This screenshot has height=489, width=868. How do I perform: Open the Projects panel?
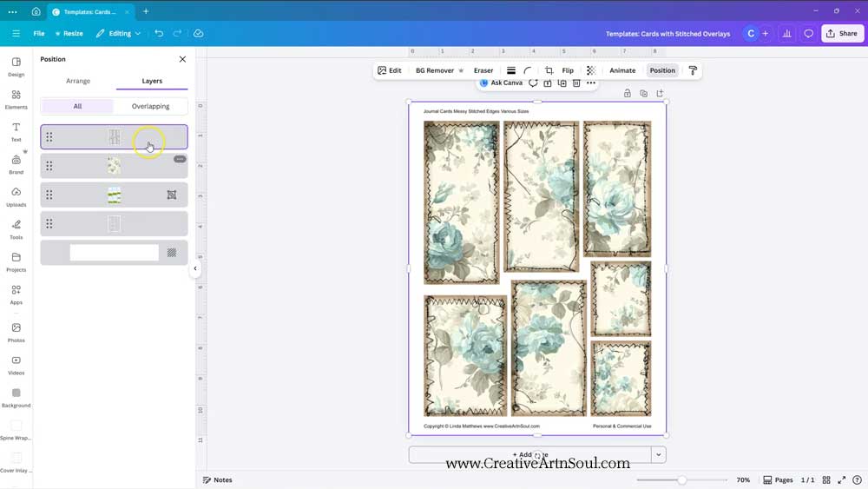pyautogui.click(x=16, y=262)
